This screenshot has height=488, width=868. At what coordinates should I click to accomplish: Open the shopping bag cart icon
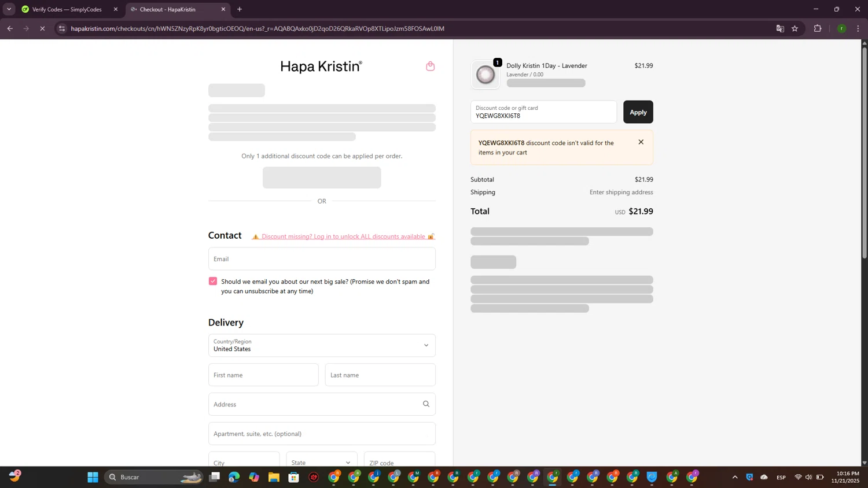click(430, 66)
